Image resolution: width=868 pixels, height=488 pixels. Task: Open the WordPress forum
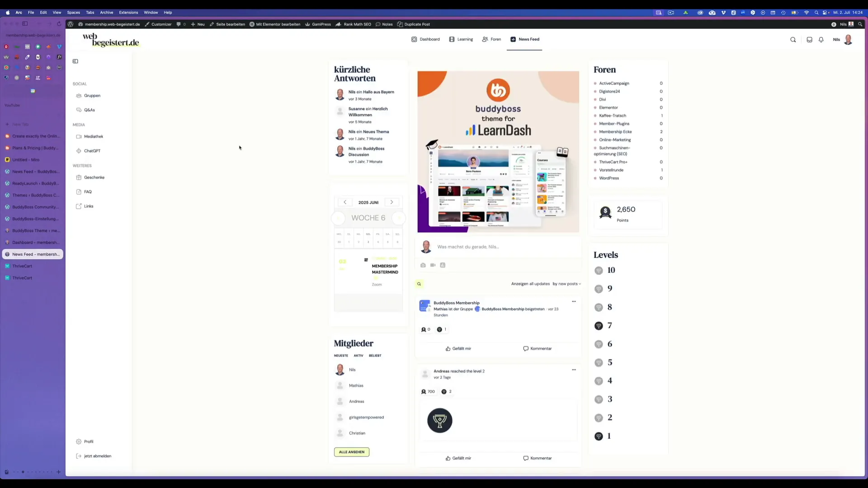[x=609, y=178]
